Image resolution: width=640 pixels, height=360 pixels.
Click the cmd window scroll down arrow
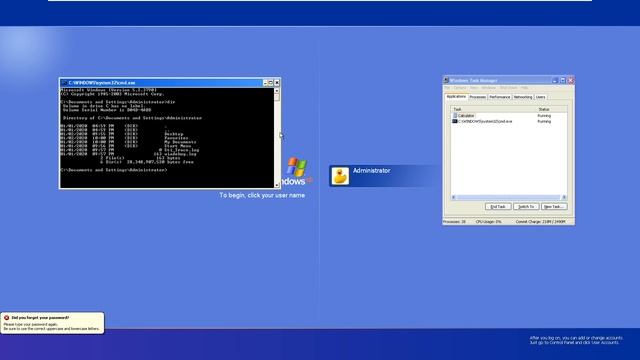[277, 185]
